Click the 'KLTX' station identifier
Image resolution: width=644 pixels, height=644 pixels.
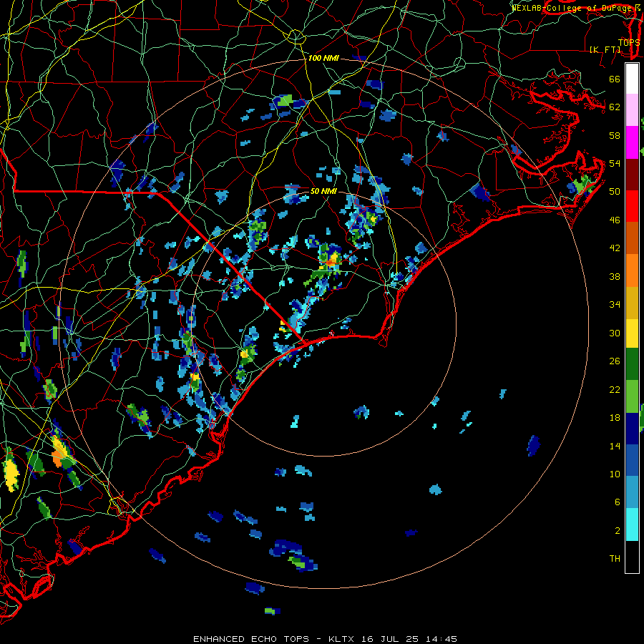[x=342, y=639]
